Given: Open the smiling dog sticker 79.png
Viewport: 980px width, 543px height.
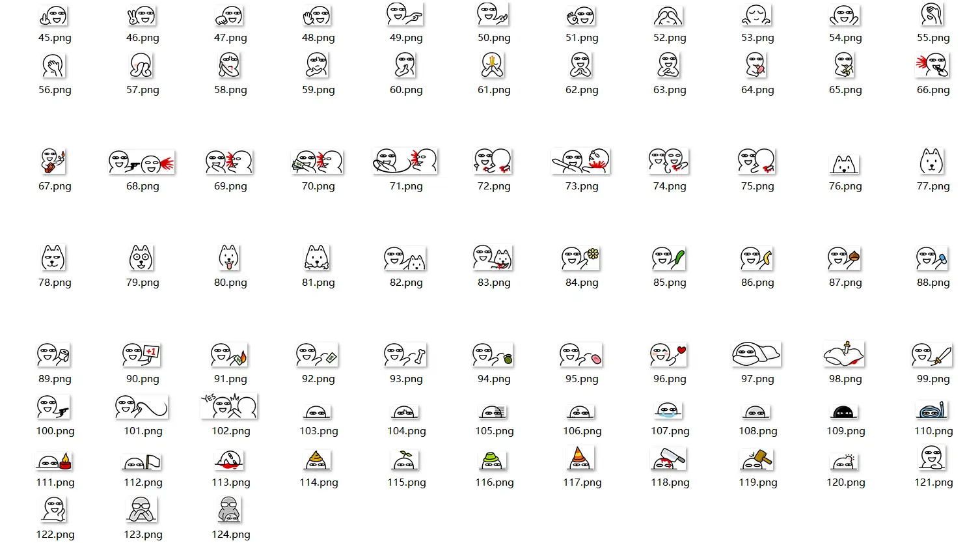Looking at the screenshot, I should (x=141, y=258).
